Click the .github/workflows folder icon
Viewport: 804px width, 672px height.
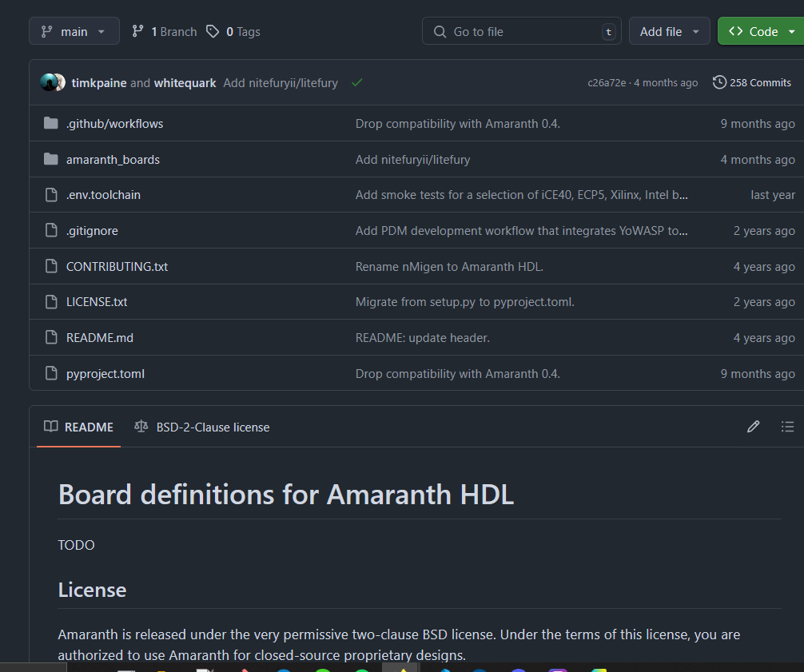click(x=51, y=123)
